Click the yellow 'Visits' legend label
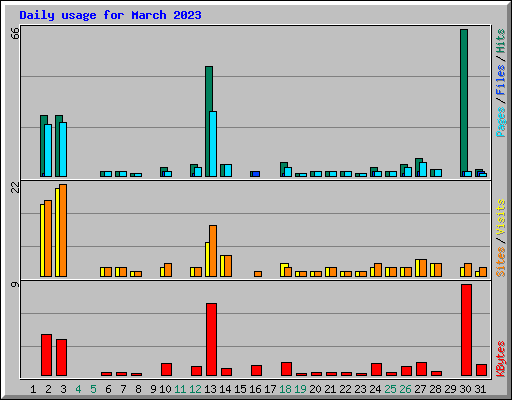The image size is (512, 400). pos(500,217)
